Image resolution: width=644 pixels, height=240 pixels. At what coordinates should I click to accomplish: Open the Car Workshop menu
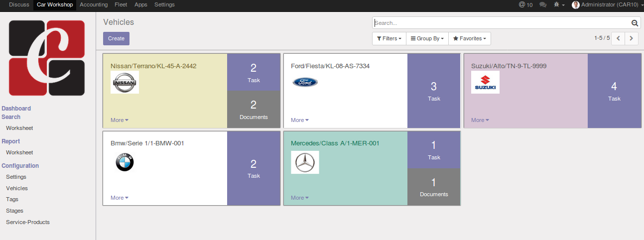click(55, 4)
